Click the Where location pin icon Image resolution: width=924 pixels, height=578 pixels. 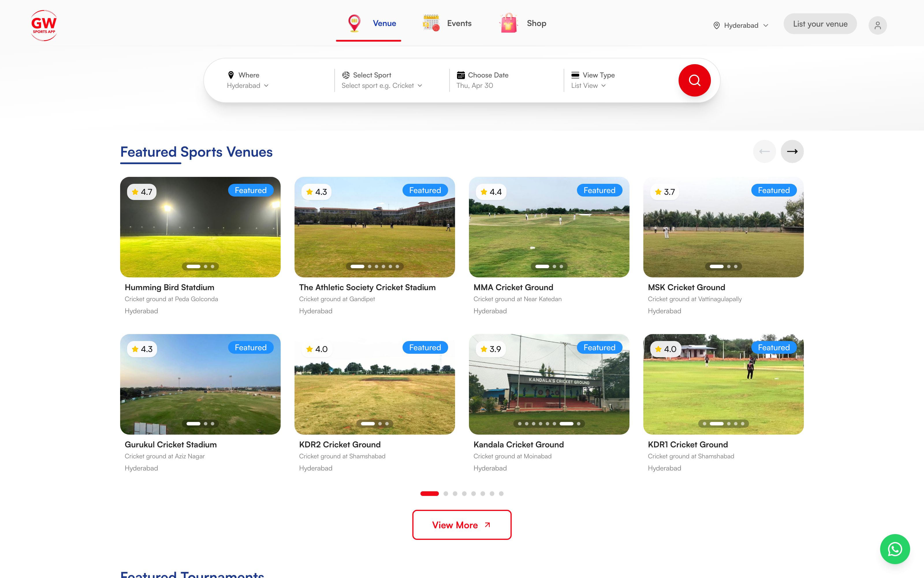[231, 75]
